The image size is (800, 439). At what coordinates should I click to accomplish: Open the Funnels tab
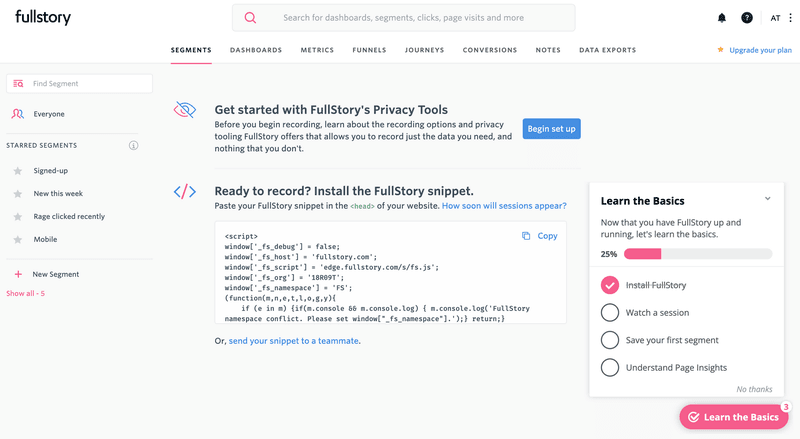369,50
